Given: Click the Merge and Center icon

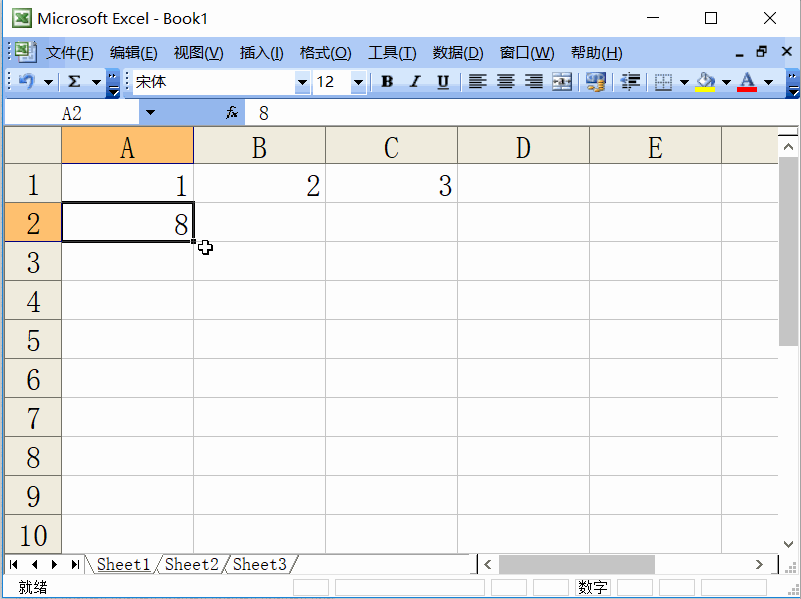Looking at the screenshot, I should click(x=561, y=82).
